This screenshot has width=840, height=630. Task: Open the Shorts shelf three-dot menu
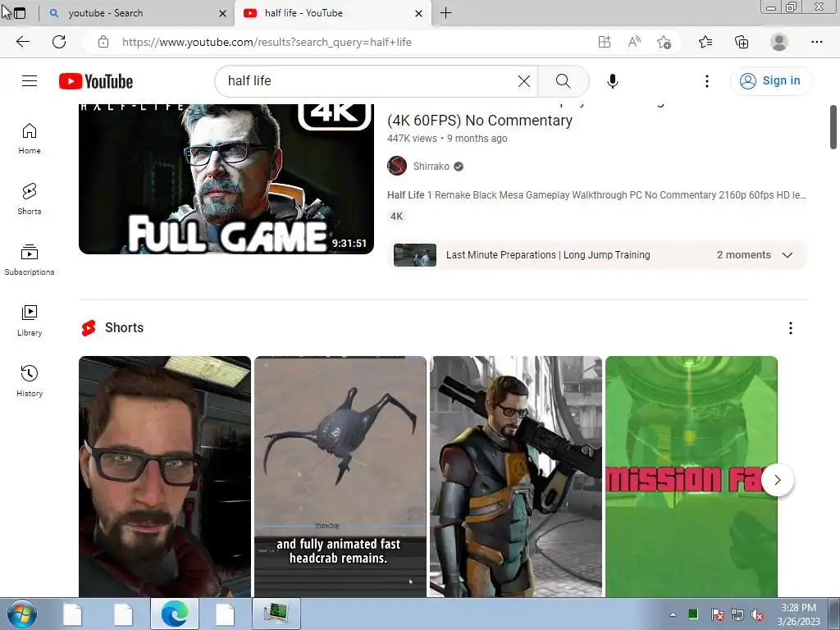click(x=790, y=328)
